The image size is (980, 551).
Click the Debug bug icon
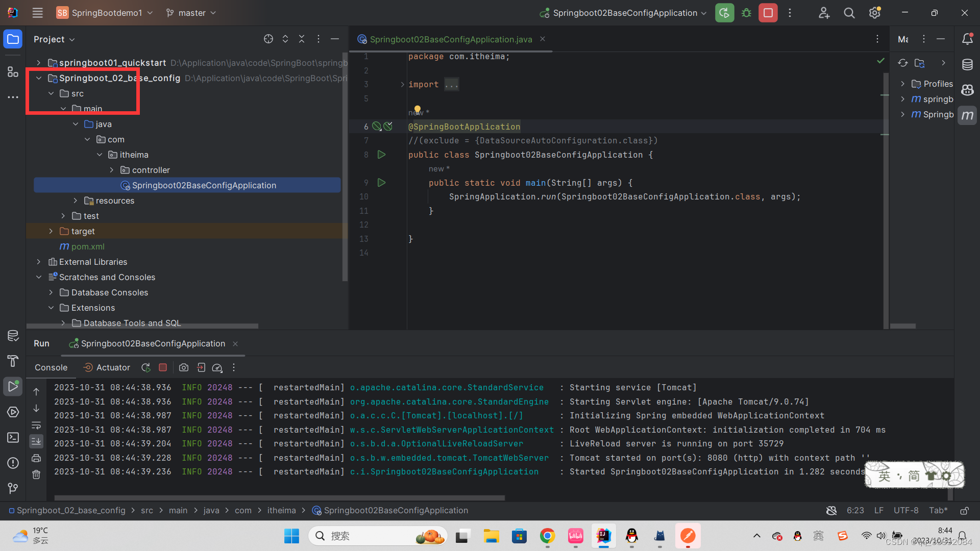point(746,13)
